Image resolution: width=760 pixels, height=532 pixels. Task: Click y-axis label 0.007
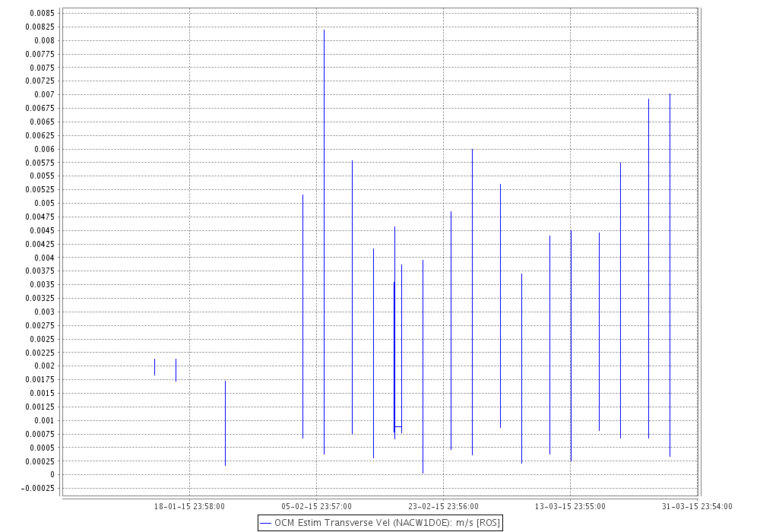click(x=45, y=94)
